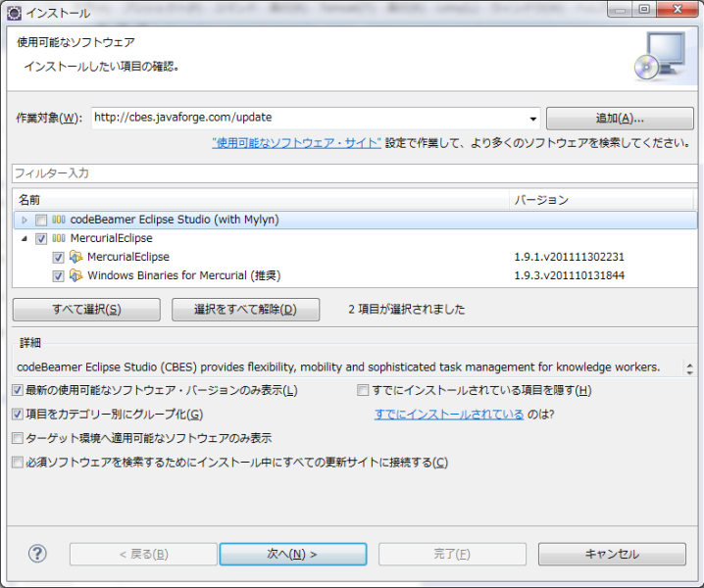Uncheck Windows Binaries for Mercurial checkbox
Image resolution: width=704 pixels, height=588 pixels.
pyautogui.click(x=58, y=276)
